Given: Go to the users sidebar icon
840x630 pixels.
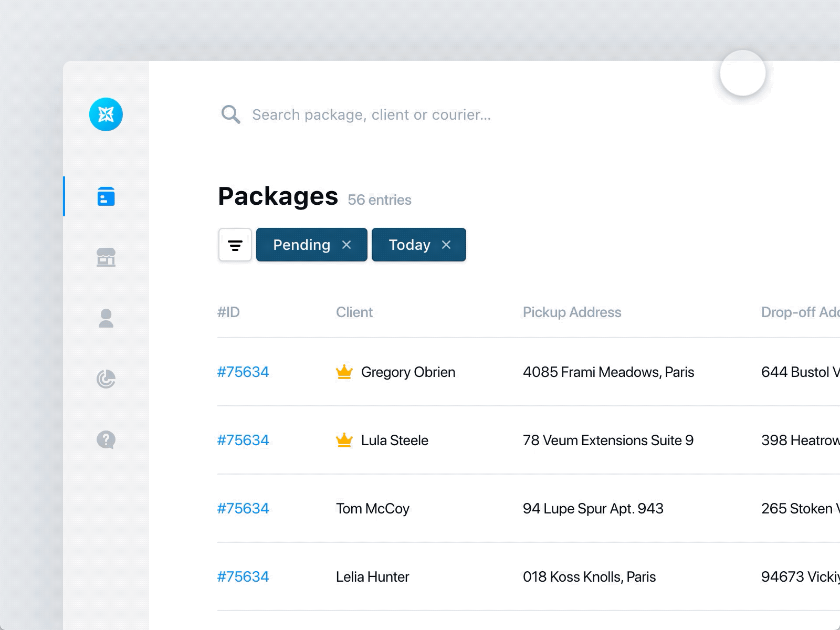Looking at the screenshot, I should (x=106, y=318).
